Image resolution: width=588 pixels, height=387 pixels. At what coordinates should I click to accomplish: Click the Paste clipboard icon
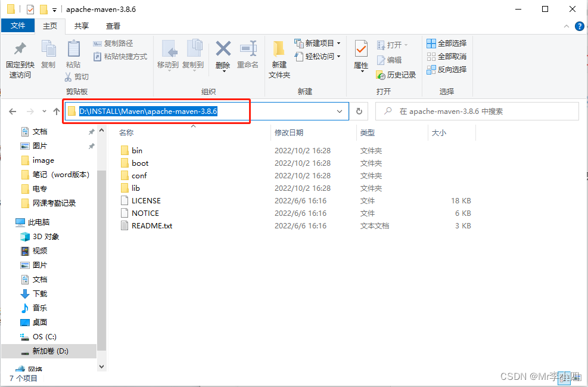coord(73,49)
